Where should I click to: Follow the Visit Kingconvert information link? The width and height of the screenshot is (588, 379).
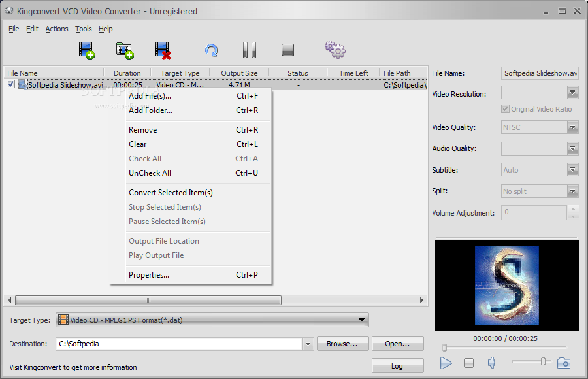click(73, 367)
